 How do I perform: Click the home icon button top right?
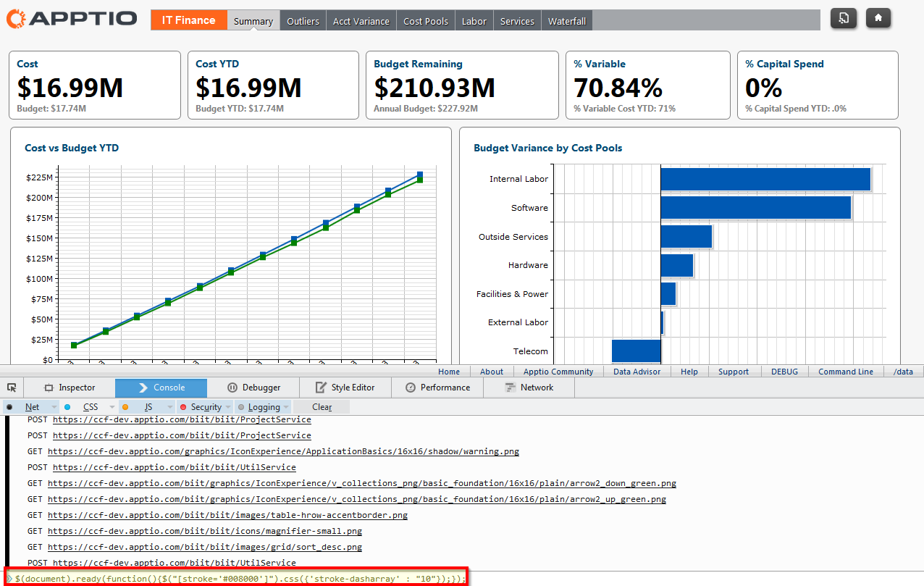click(878, 17)
